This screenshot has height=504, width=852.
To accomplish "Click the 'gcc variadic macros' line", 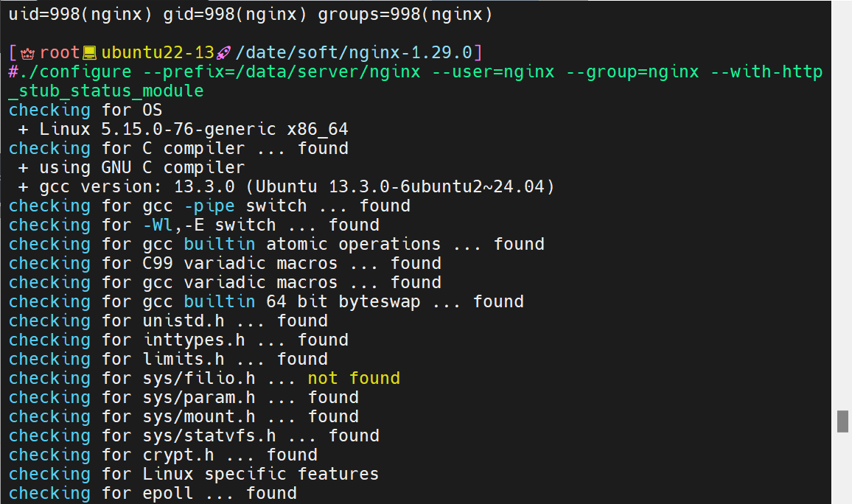I will pyautogui.click(x=224, y=282).
